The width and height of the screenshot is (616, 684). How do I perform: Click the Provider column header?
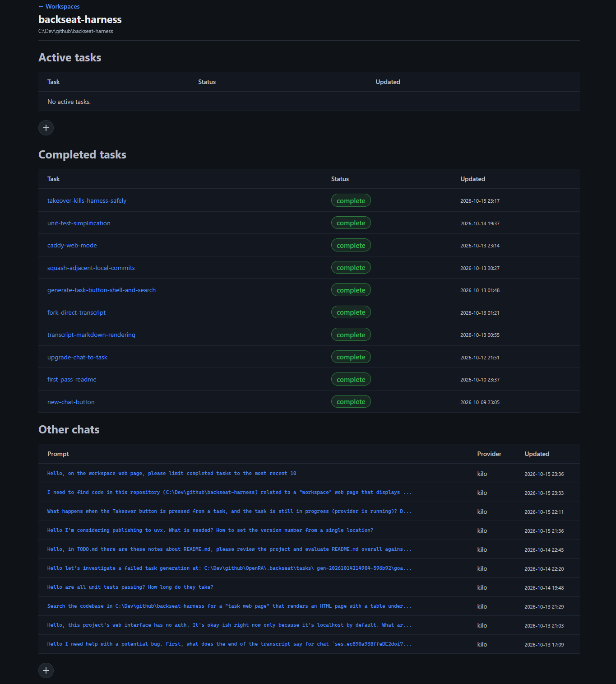pyautogui.click(x=489, y=454)
